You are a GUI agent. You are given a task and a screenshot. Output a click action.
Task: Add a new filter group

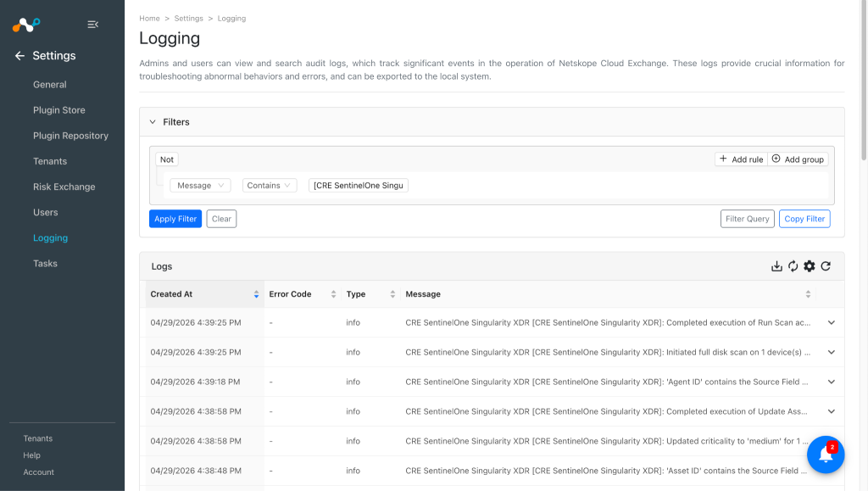[798, 159]
